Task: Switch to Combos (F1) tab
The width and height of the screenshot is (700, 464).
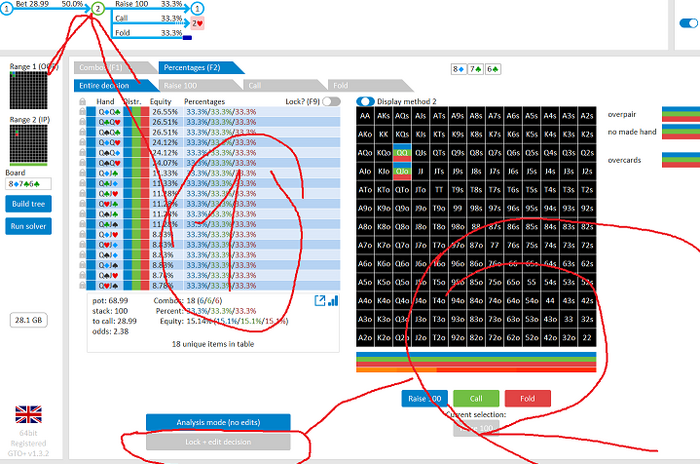Action: 112,67
